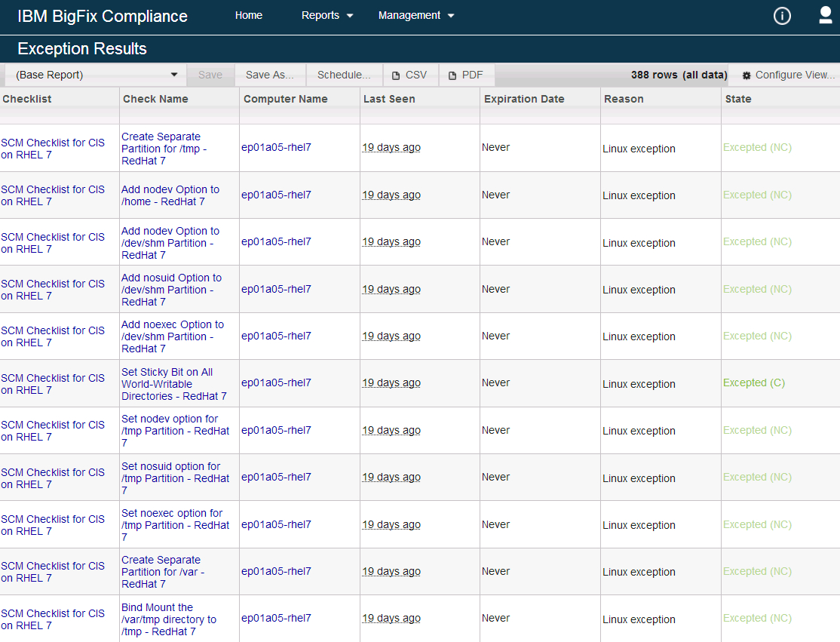Click the Exception Results page heading
The width and height of the screenshot is (840, 642).
[x=82, y=49]
